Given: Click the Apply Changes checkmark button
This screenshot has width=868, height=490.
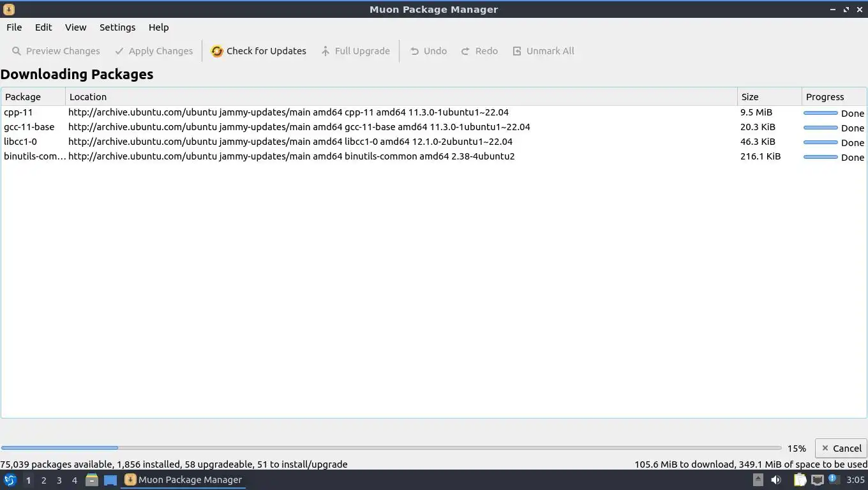Looking at the screenshot, I should tap(154, 51).
